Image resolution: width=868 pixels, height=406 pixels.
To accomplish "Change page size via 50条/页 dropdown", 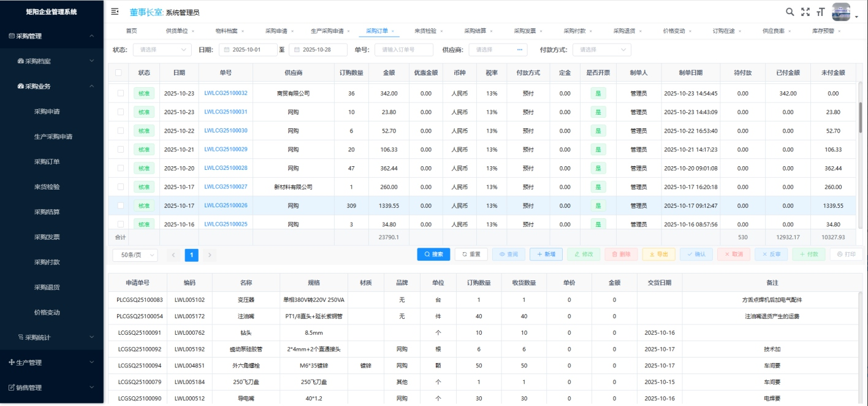I will (x=135, y=255).
